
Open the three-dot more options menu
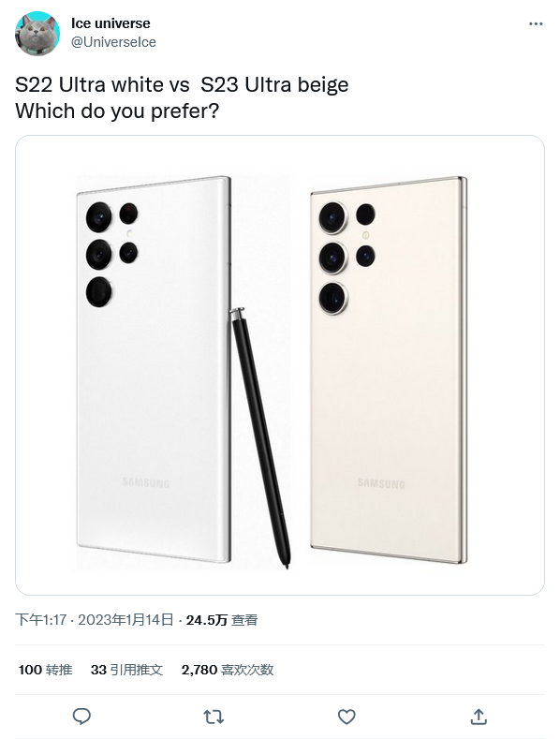pyautogui.click(x=536, y=23)
